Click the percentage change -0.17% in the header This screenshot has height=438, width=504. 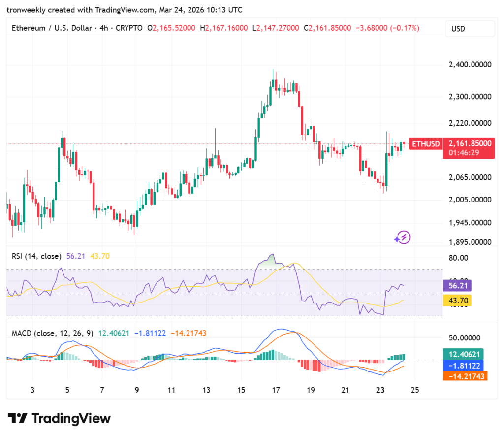(x=404, y=28)
